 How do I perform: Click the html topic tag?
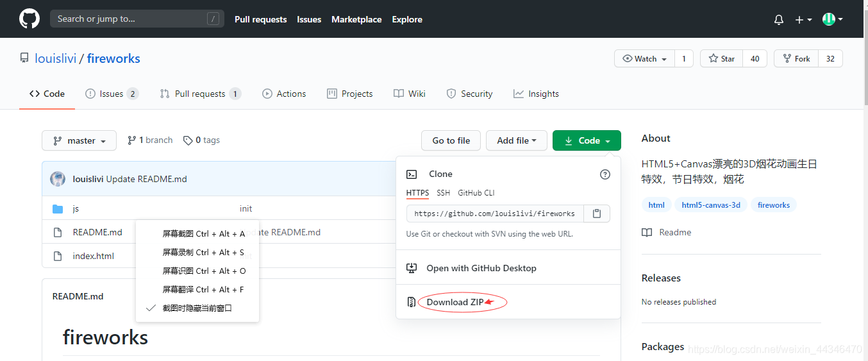point(656,205)
